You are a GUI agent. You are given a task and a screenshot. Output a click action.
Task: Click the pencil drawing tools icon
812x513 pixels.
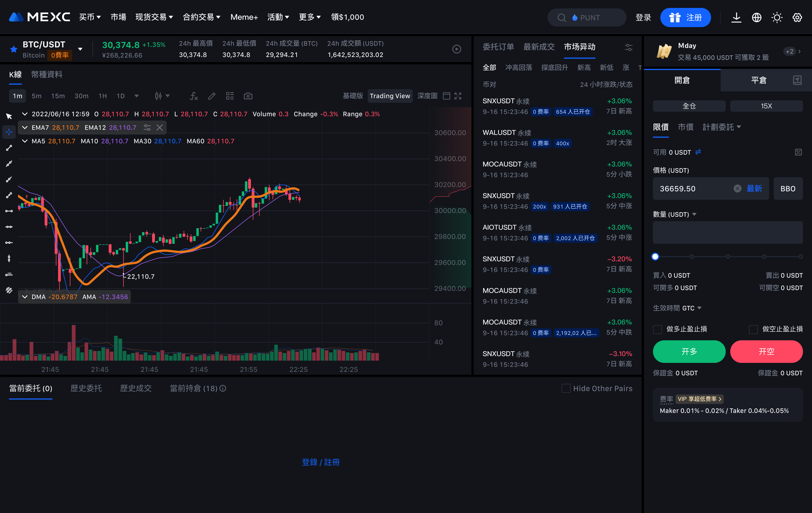212,96
